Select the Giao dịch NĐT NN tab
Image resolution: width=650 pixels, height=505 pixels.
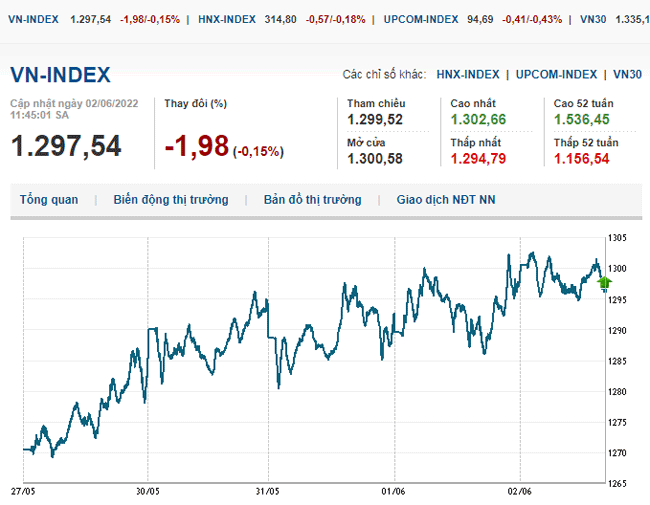pyautogui.click(x=445, y=200)
